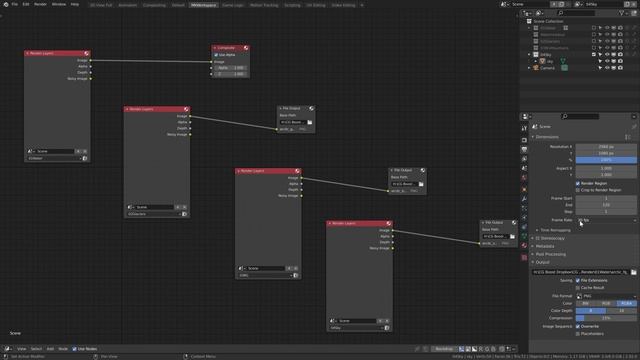Open the Render menu
The width and height of the screenshot is (640, 360).
point(40,4)
